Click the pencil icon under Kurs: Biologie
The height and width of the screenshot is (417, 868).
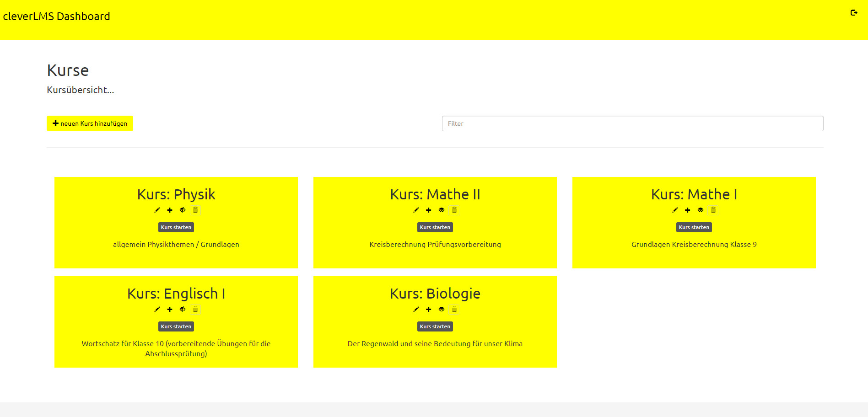pyautogui.click(x=416, y=310)
